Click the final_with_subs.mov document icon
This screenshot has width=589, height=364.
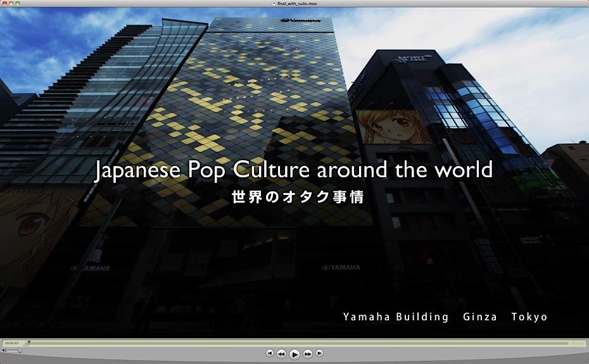pos(274,3)
